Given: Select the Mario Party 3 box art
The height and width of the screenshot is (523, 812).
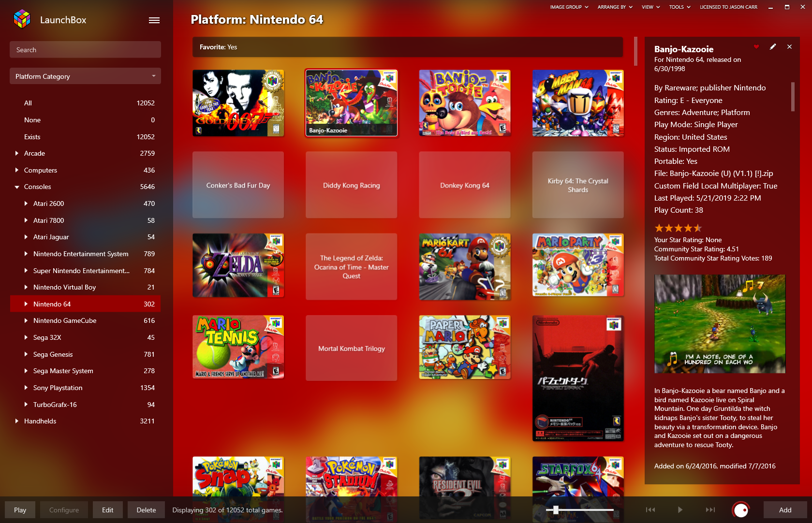Looking at the screenshot, I should point(578,264).
